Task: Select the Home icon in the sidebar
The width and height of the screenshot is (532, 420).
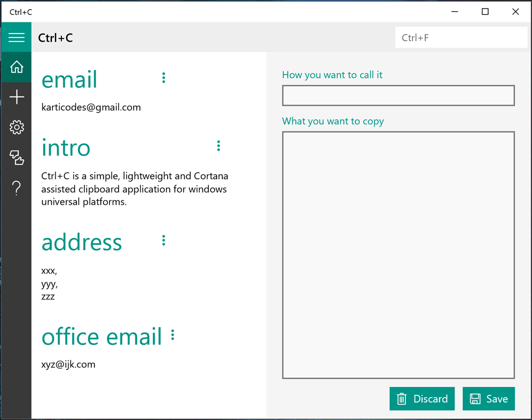Action: tap(16, 67)
